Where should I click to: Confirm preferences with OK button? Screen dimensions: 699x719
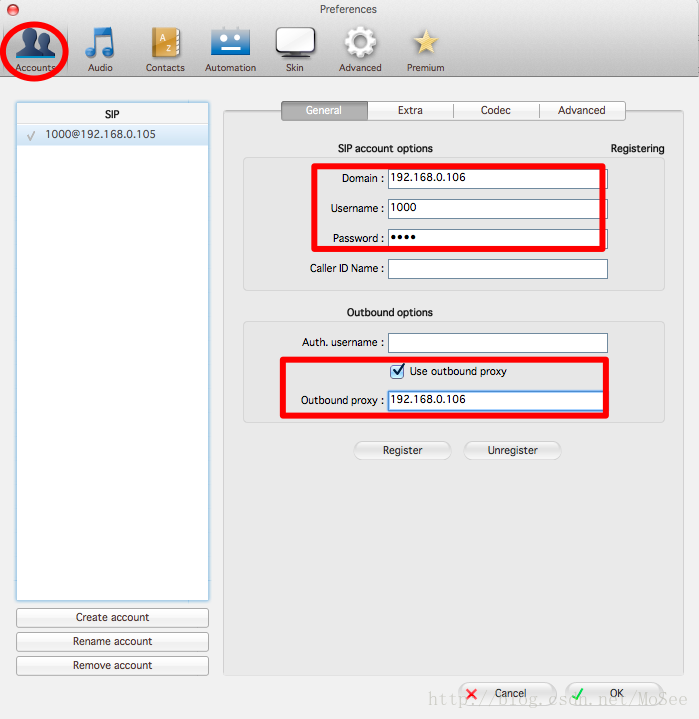(x=614, y=693)
